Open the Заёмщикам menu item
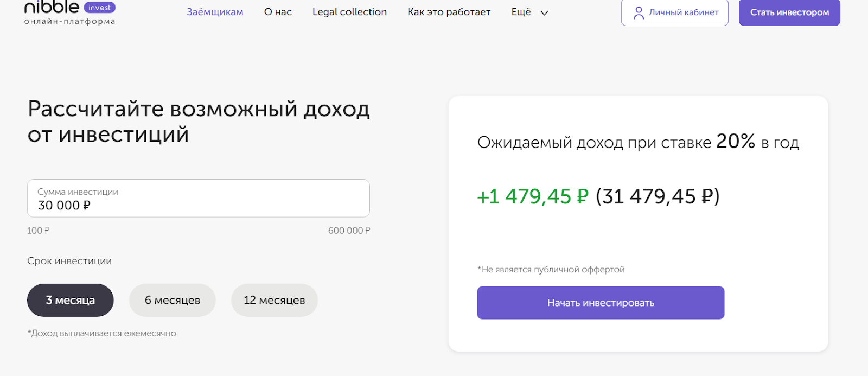 tap(215, 12)
